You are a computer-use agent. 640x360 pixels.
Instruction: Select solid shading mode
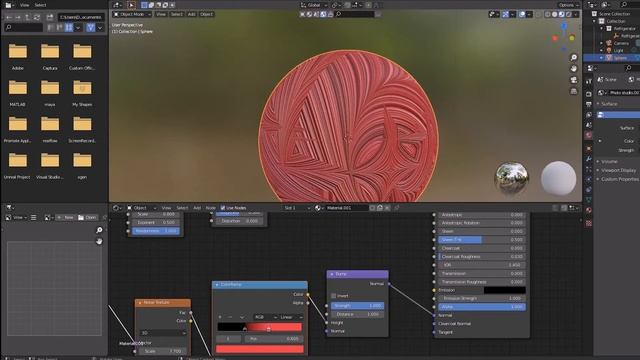[554, 14]
